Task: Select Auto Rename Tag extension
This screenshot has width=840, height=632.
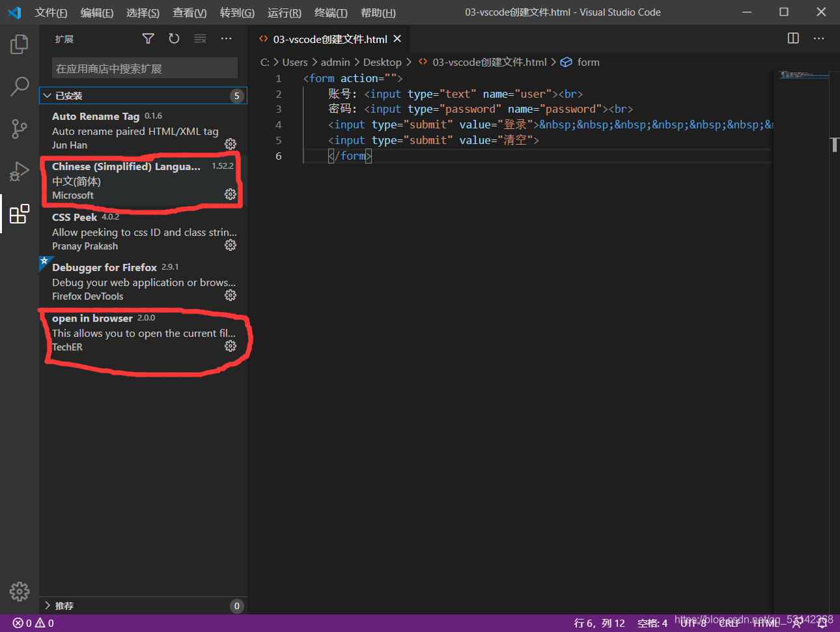Action: point(143,130)
